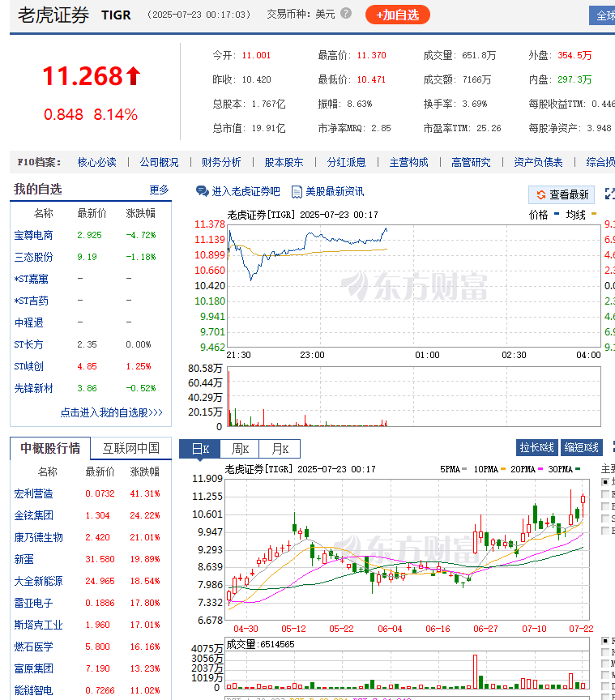Expand the intraday chart with the fullscreen icon
The height and width of the screenshot is (700, 615).
pos(610,194)
